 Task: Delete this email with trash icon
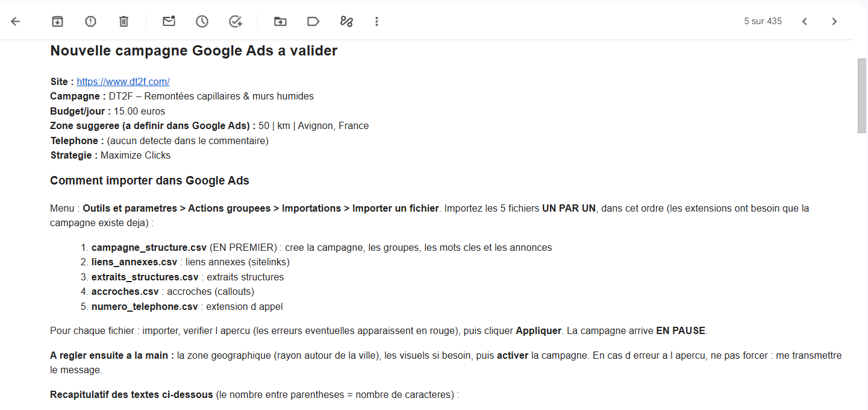(123, 21)
